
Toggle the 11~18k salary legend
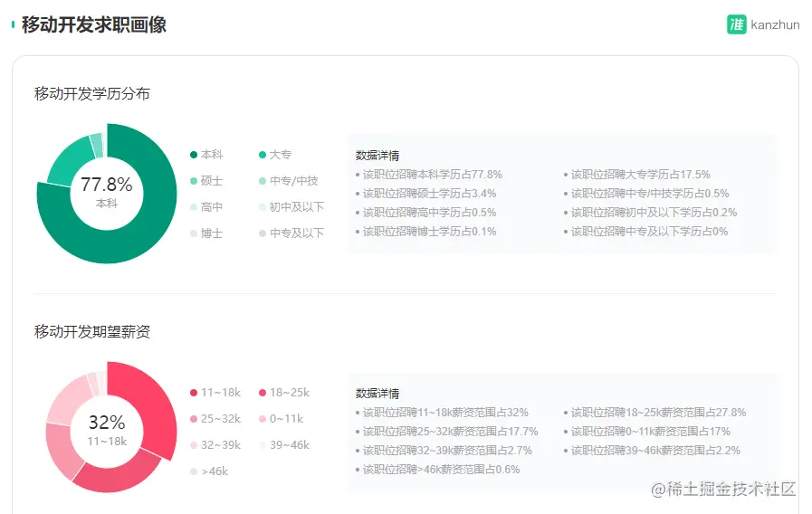click(215, 393)
